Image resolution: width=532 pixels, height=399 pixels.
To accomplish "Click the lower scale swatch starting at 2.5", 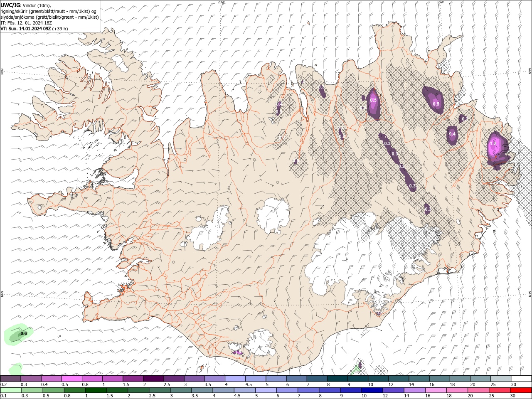I will pos(160,390).
